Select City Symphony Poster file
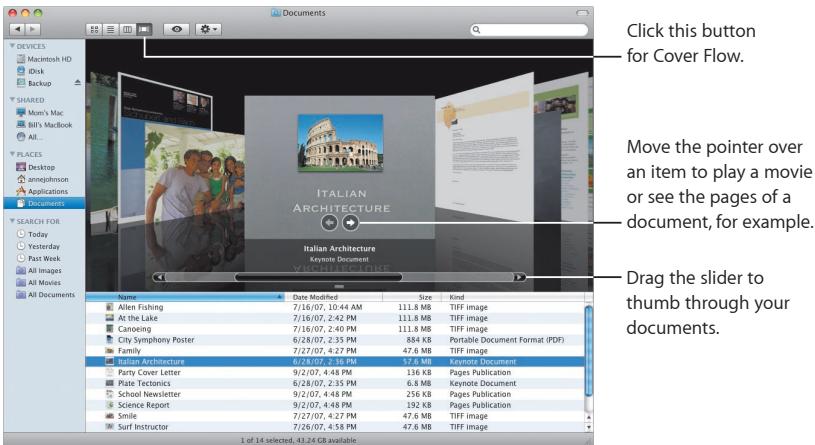 pyautogui.click(x=335, y=340)
